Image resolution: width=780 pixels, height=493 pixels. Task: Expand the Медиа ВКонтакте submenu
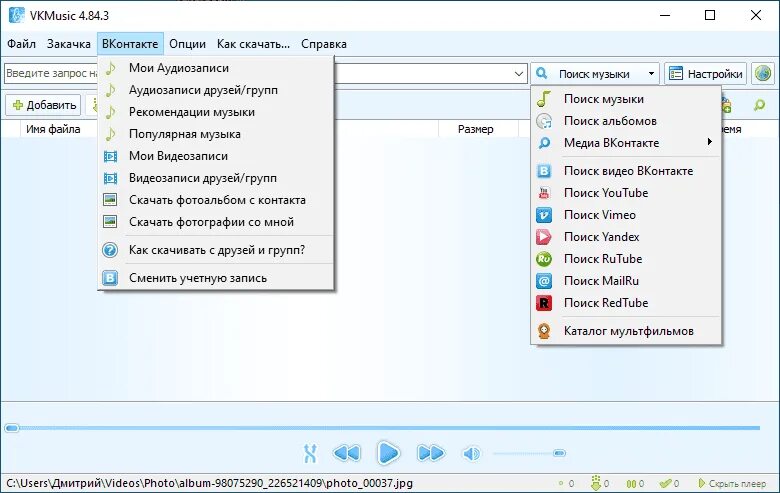[x=626, y=143]
